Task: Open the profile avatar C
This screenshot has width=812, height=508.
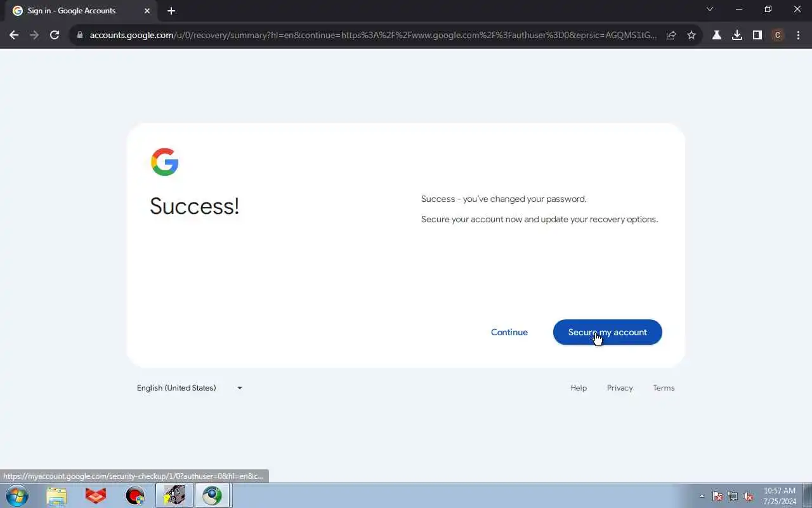Action: 778,35
